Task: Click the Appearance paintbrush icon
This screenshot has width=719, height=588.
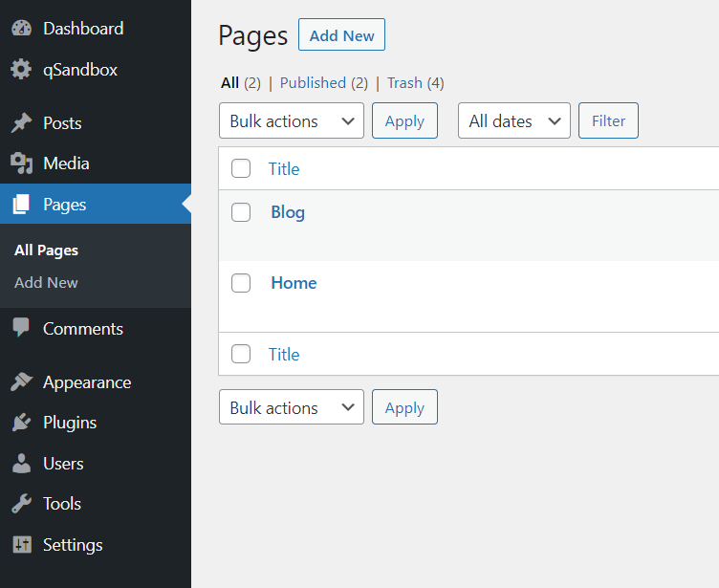Action: point(21,381)
